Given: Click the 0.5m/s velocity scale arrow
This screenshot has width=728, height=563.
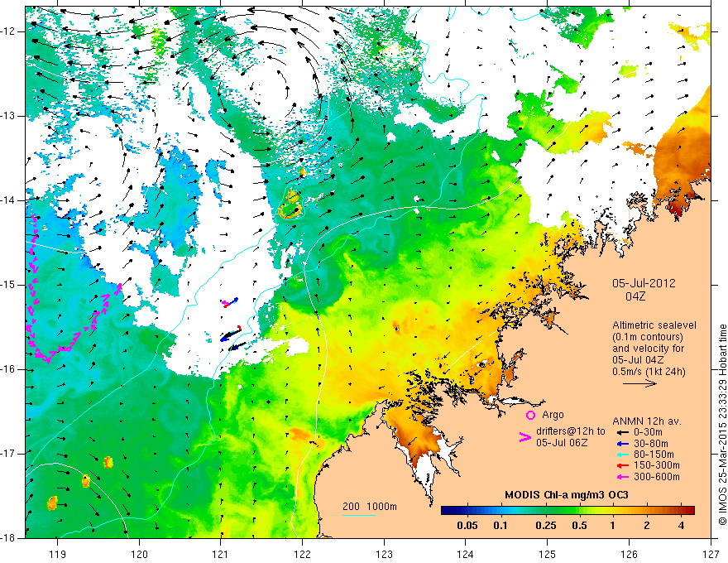Looking at the screenshot, I should tap(639, 383).
